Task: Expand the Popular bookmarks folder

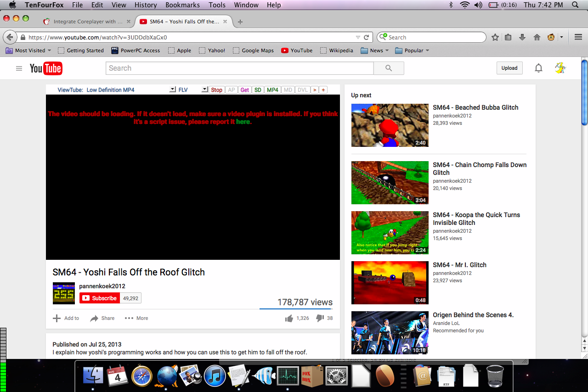Action: tap(412, 50)
